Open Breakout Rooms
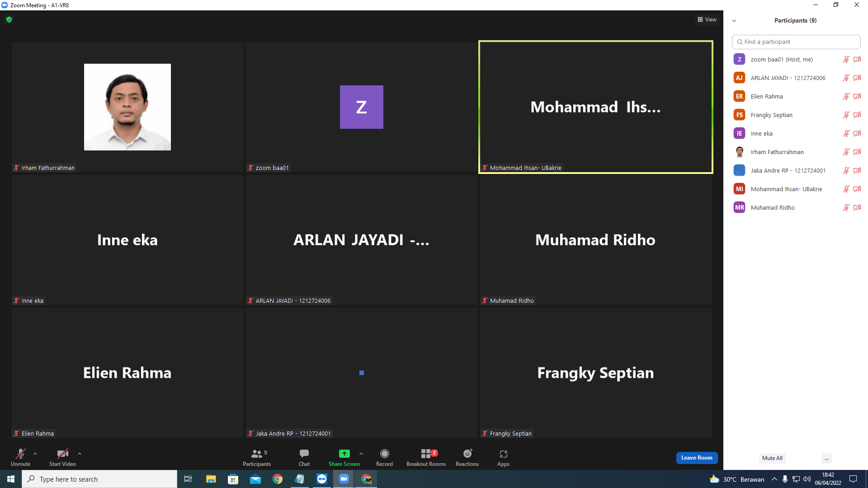 tap(426, 457)
